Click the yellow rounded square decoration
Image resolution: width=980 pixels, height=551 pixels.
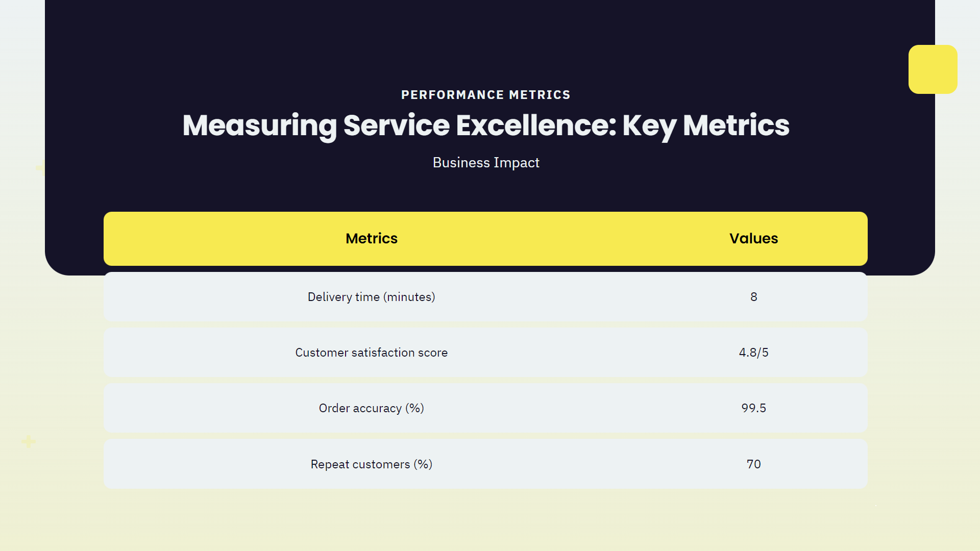[933, 69]
